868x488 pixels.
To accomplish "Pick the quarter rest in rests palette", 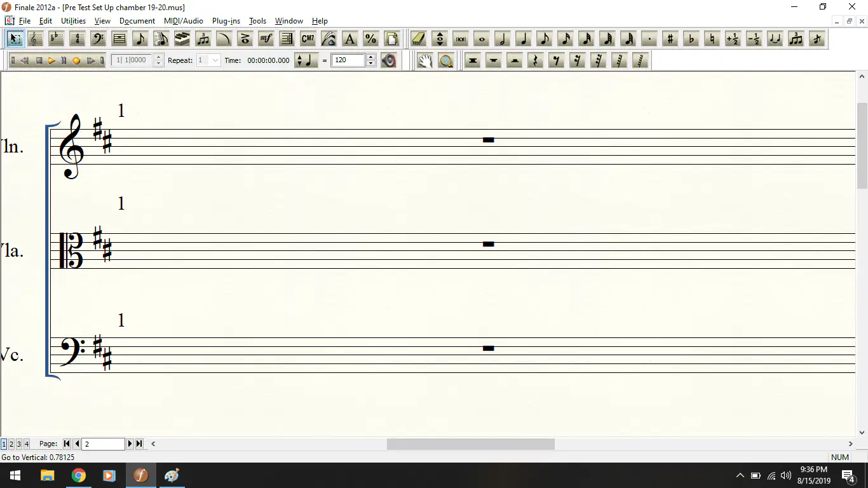I will pyautogui.click(x=535, y=60).
